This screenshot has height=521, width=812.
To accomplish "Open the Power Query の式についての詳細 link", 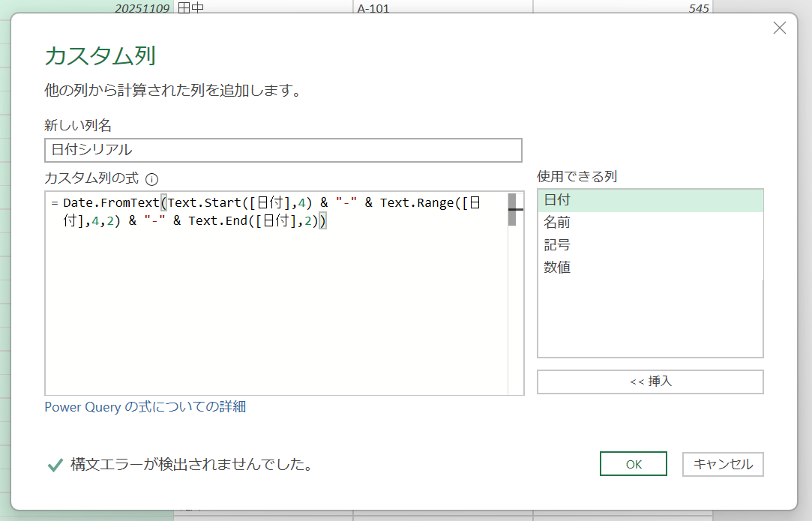I will (145, 407).
